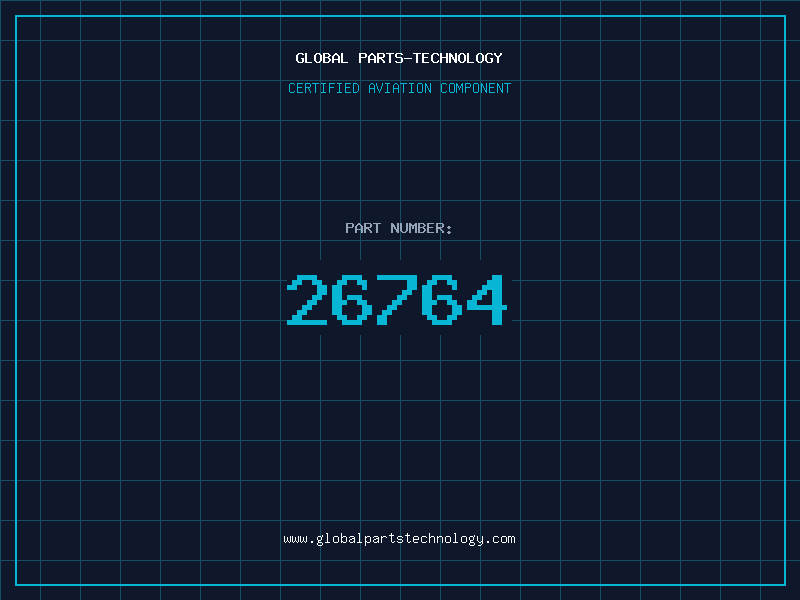Click the PART NUMBER: label

coord(399,228)
